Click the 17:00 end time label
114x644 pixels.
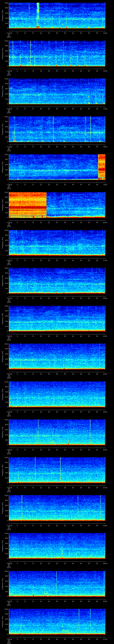(x=105, y=109)
